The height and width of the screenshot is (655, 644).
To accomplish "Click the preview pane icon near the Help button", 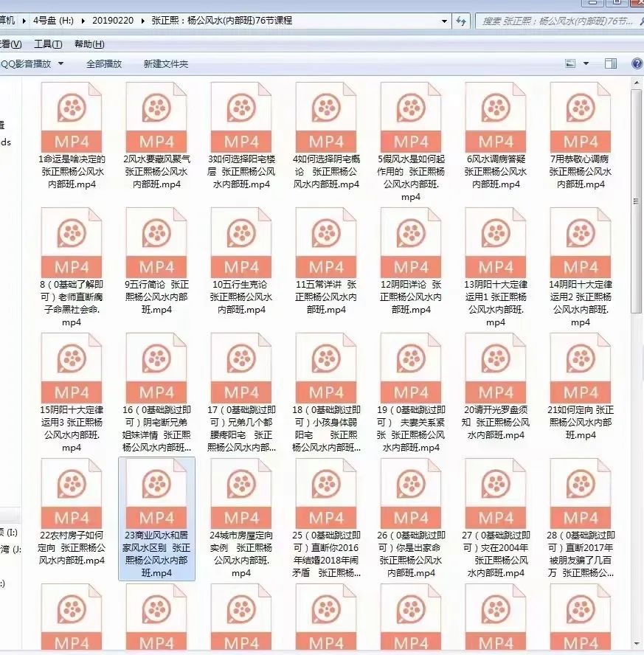I will 611,63.
